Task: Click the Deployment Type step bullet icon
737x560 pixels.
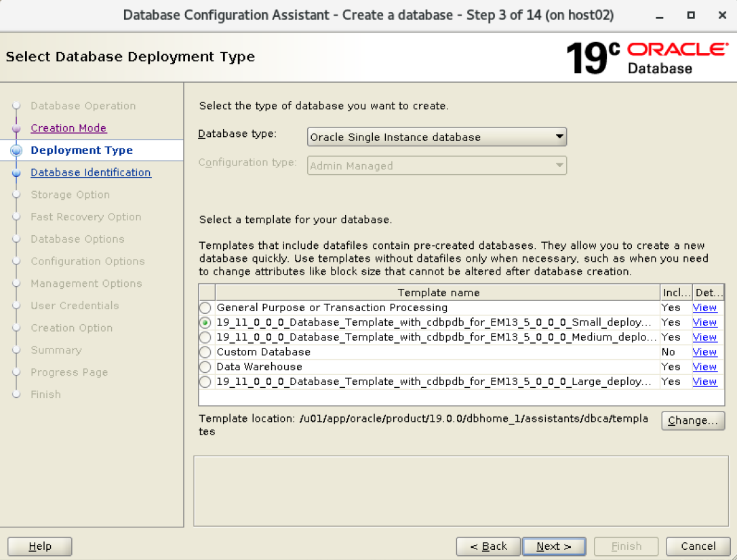Action: [x=16, y=151]
